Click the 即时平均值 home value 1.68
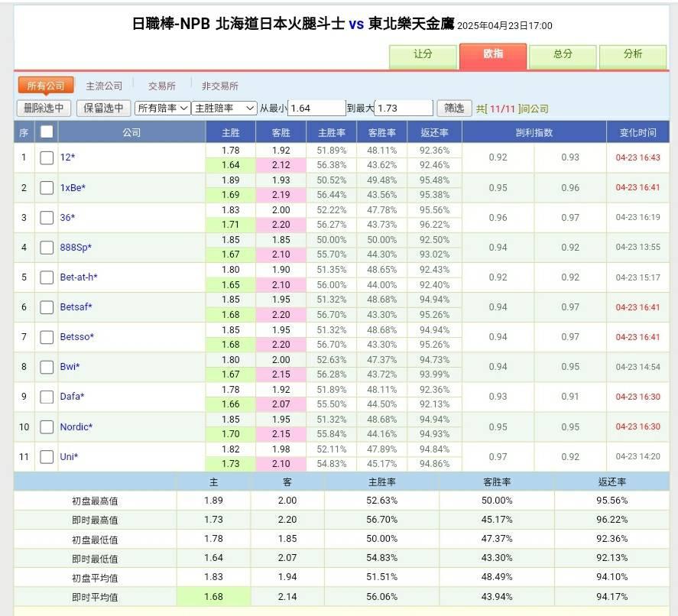Viewport: 678px width, 616px height. pyautogui.click(x=213, y=597)
